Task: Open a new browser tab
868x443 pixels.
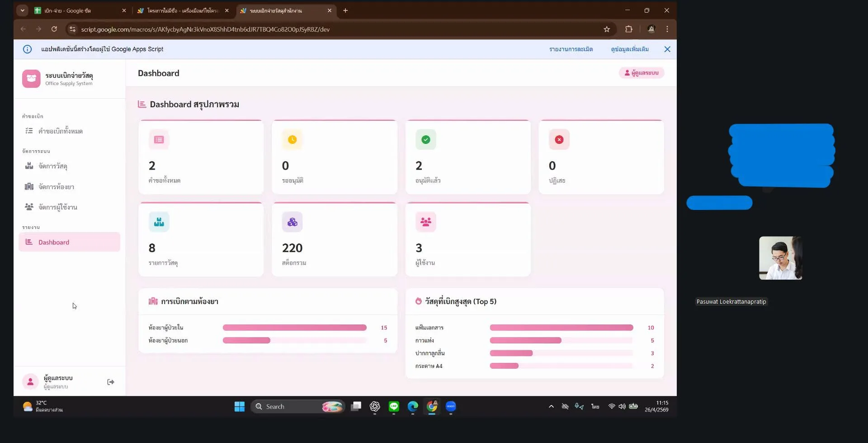Action: (345, 10)
